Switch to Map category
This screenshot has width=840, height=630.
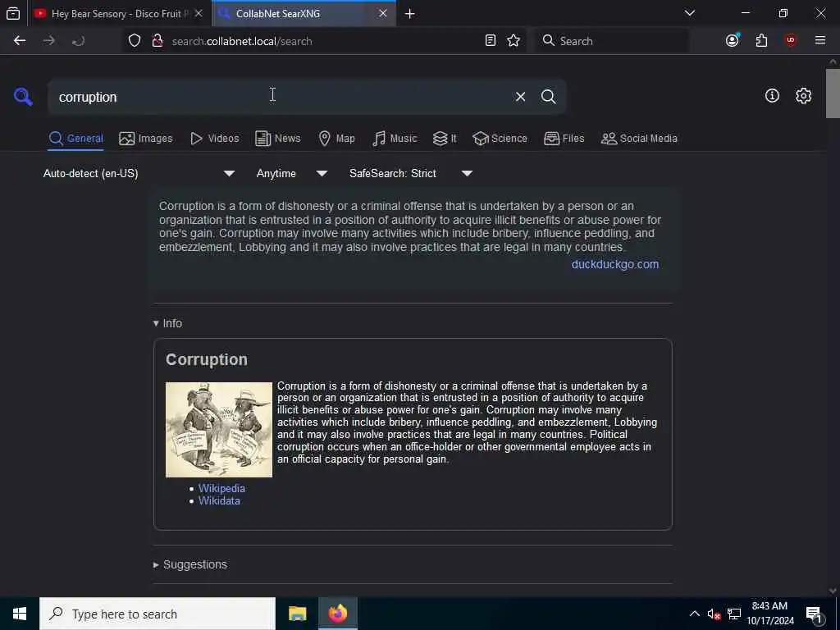point(337,138)
